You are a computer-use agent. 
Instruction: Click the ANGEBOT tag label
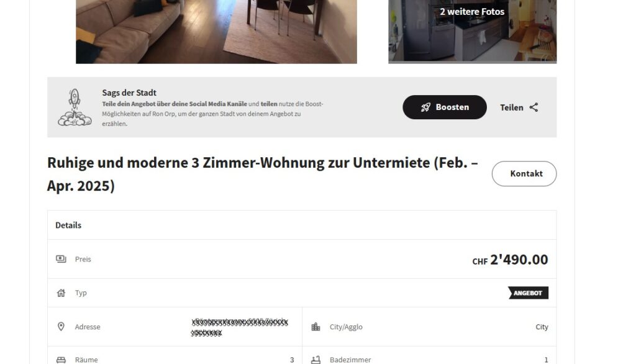[528, 293]
